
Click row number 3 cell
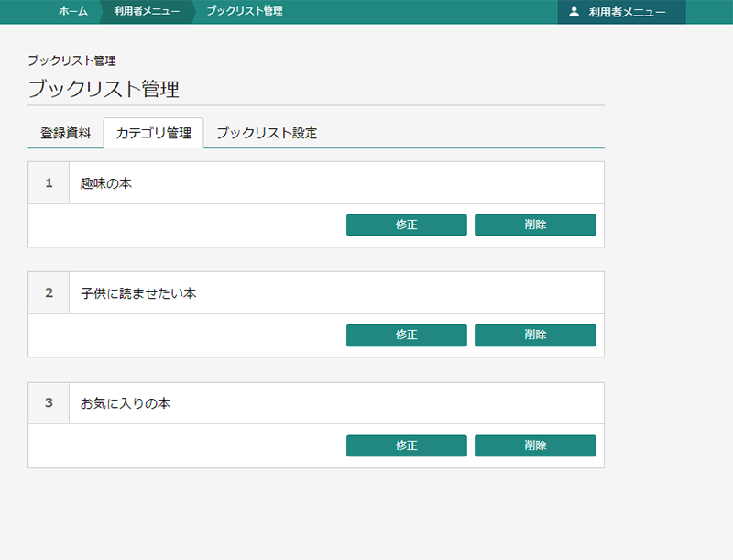[x=49, y=403]
